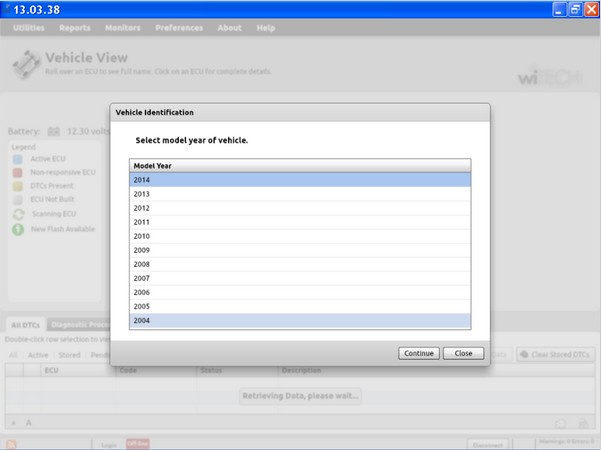This screenshot has width=601, height=450.
Task: Open the Preferences menu
Action: [x=179, y=28]
